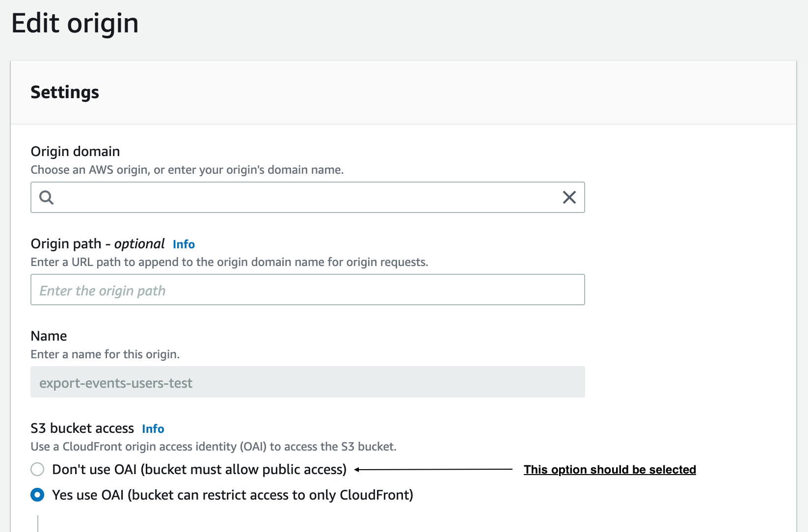Click the Origin domain label text
Screen dimensions: 808x532
75,151
